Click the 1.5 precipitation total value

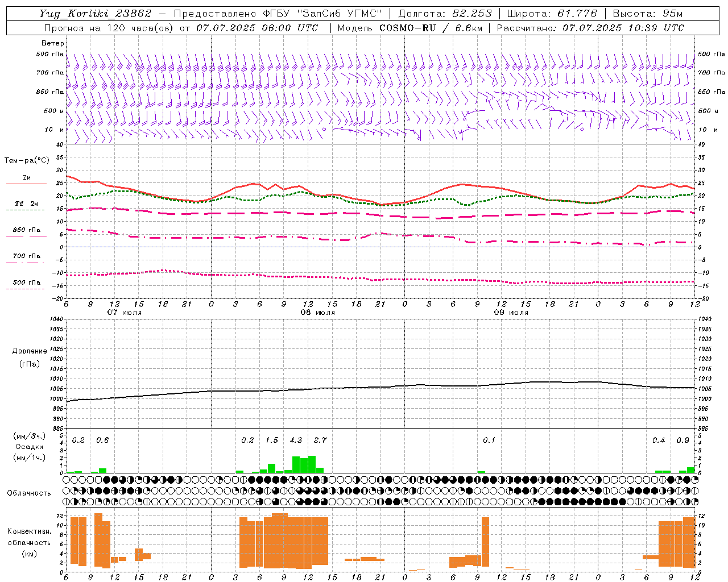click(x=272, y=440)
